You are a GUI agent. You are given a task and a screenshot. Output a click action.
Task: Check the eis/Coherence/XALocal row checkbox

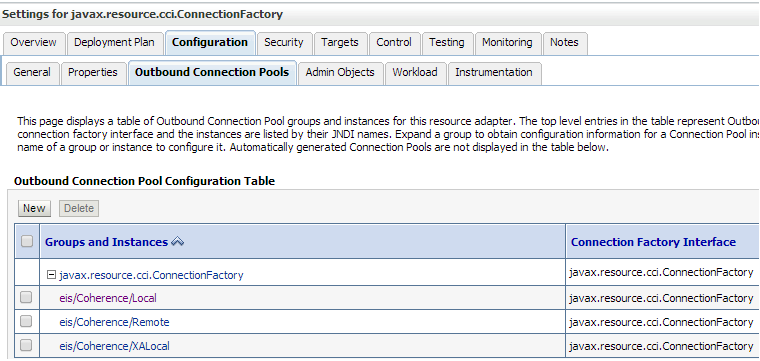[x=26, y=345]
